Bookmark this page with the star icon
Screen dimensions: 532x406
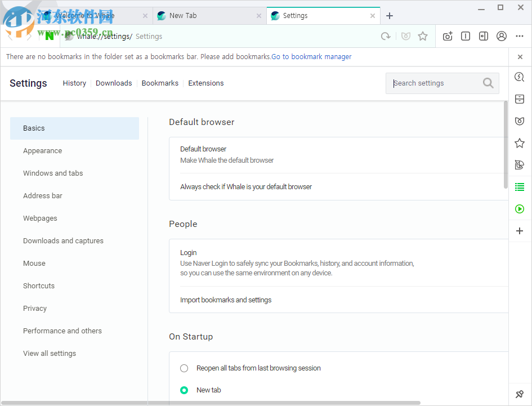coord(423,36)
